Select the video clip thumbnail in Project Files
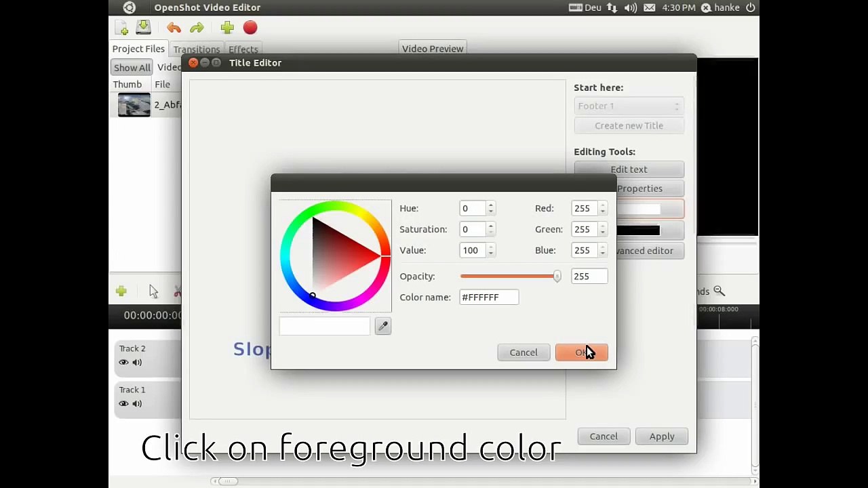The image size is (868, 488). 134,105
